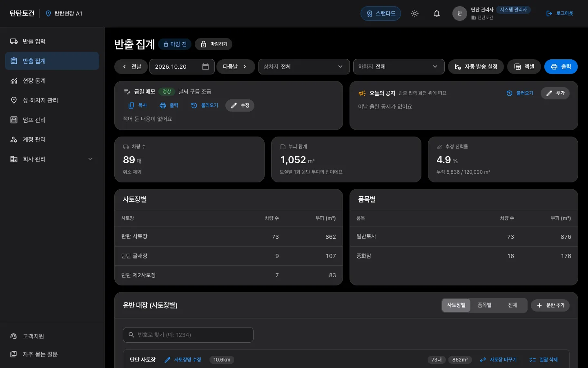Switch to 품목별 segment
Image resolution: width=588 pixels, height=368 pixels.
[x=484, y=305]
